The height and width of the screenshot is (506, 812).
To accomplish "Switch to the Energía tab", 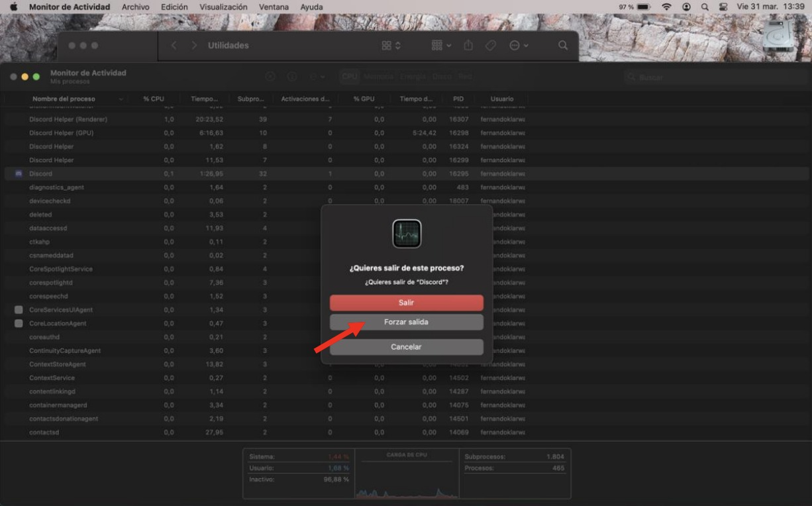I will (412, 77).
